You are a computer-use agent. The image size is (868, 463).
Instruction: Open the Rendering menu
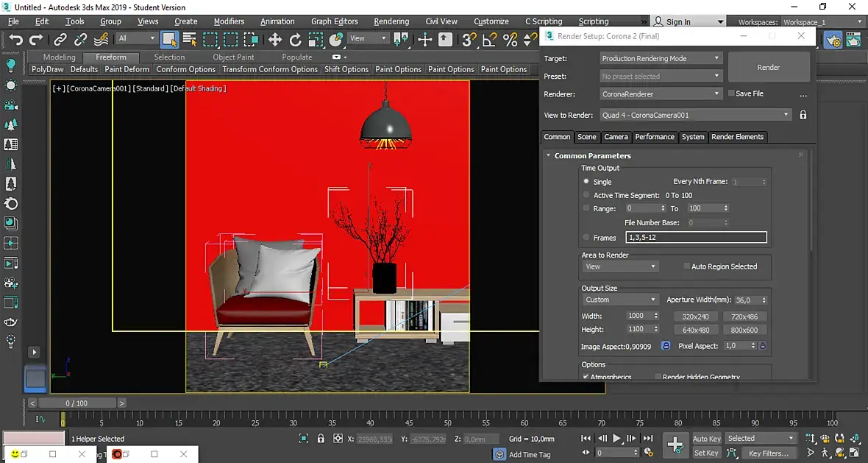click(x=391, y=21)
